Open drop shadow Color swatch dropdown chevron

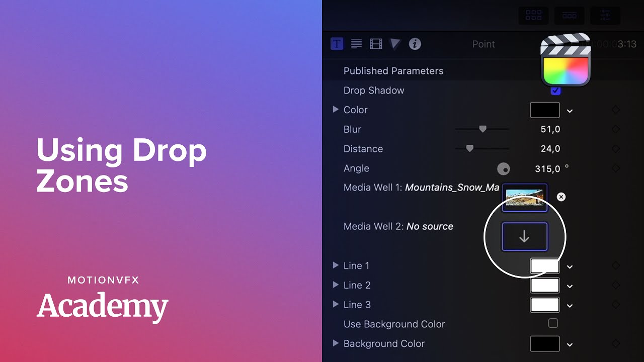click(570, 111)
